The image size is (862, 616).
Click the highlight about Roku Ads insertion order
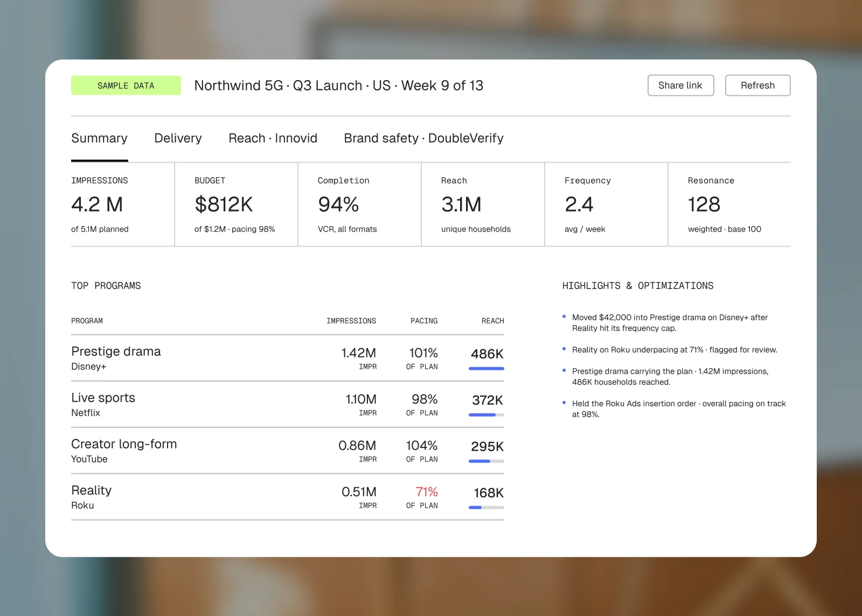(679, 409)
